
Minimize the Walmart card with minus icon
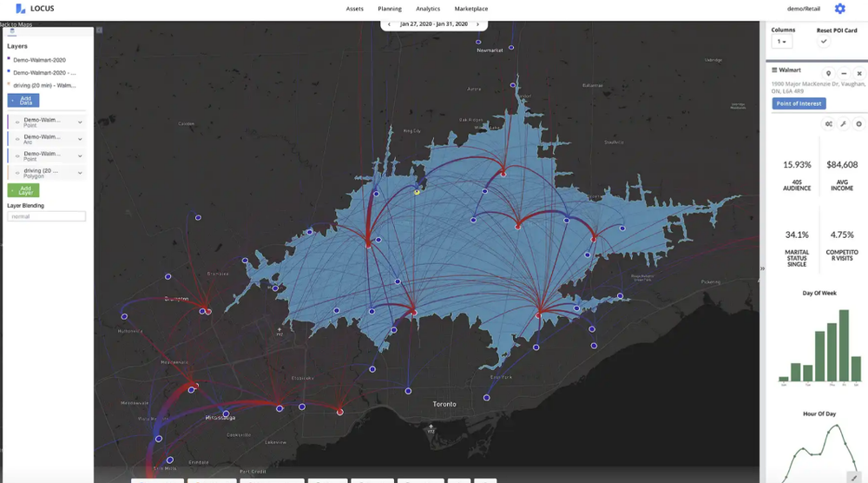point(844,73)
